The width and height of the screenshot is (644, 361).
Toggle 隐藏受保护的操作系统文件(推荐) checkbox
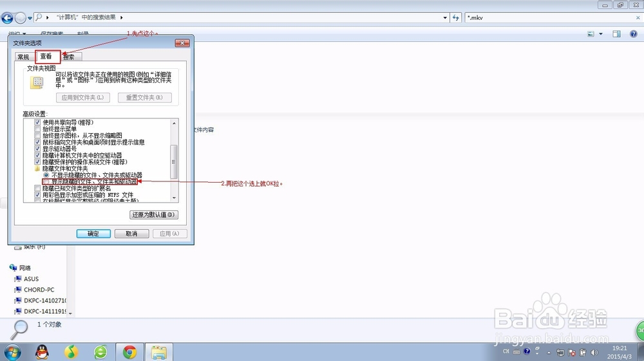click(37, 162)
